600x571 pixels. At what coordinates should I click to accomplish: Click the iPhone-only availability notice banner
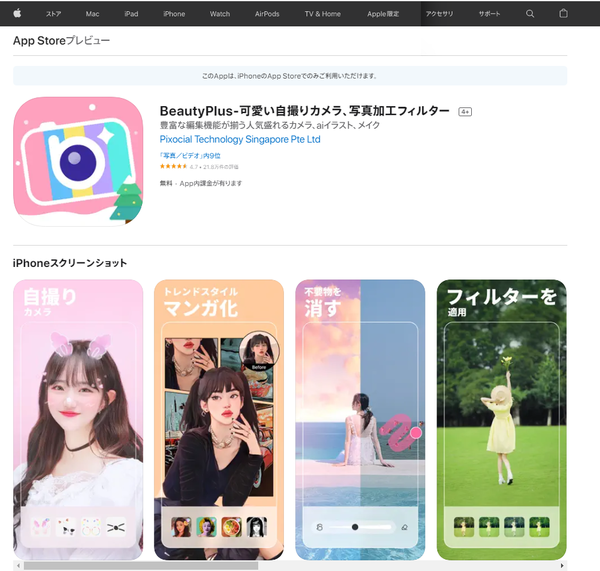290,76
